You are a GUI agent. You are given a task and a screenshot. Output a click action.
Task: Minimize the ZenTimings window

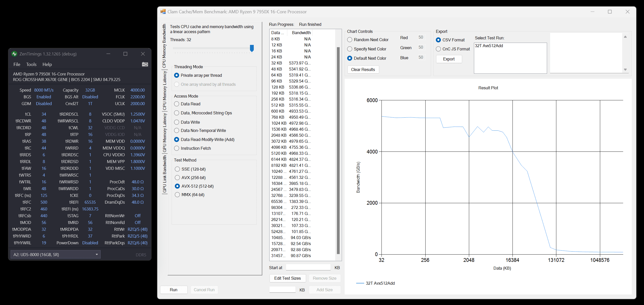(108, 54)
